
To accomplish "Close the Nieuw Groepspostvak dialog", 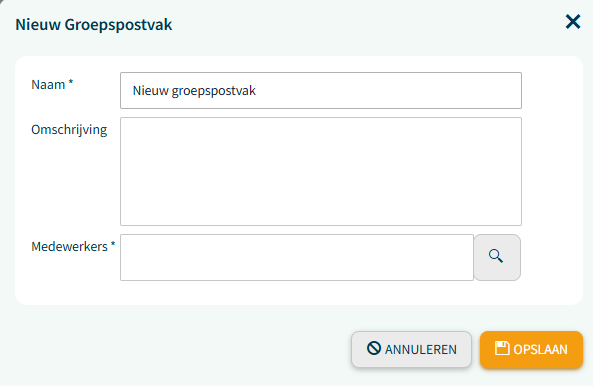I will [x=573, y=22].
